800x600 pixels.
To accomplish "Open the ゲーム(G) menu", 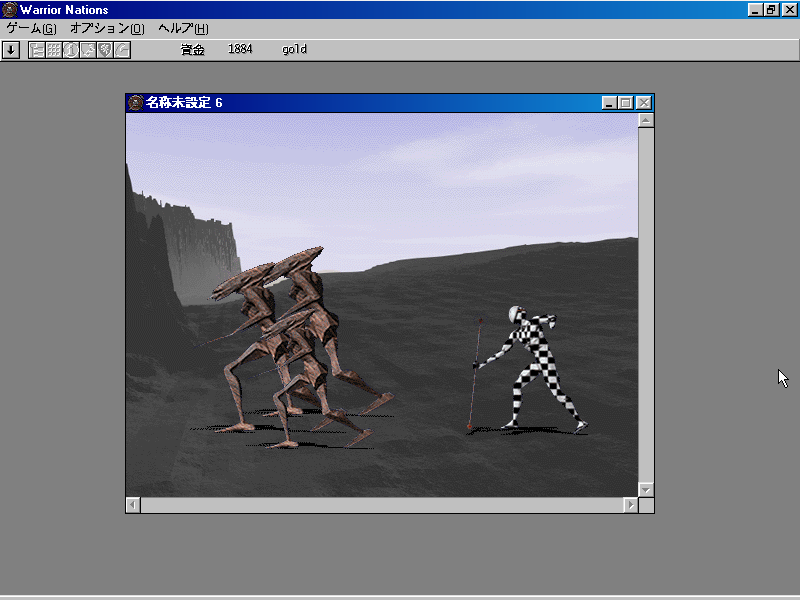I will point(32,29).
